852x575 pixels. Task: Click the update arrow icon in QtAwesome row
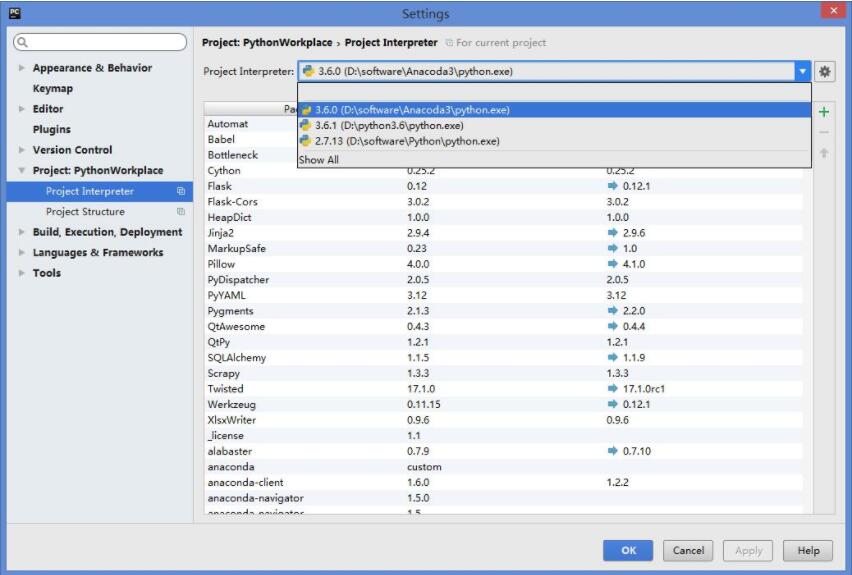coord(612,326)
